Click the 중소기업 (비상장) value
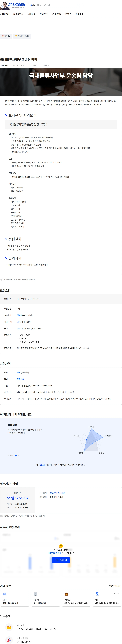Screen dimensions: 122x644 click(x=40, y=603)
